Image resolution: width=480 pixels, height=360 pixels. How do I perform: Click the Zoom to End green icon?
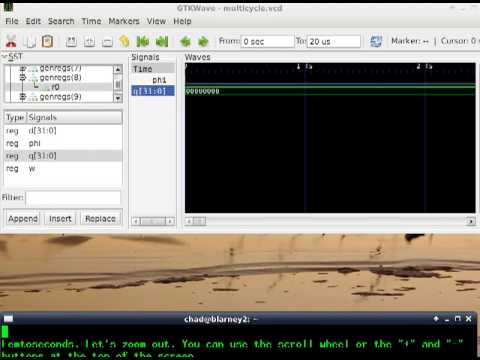coord(162,41)
